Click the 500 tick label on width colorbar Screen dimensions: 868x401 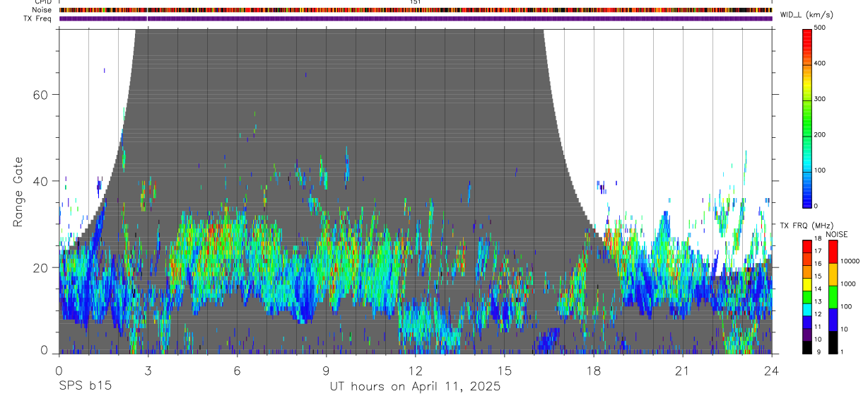[819, 28]
